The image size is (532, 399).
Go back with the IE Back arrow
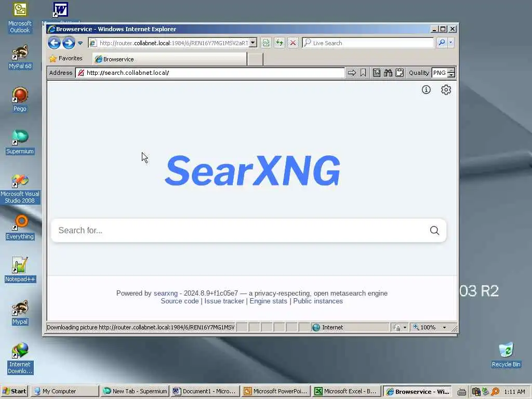(54, 43)
